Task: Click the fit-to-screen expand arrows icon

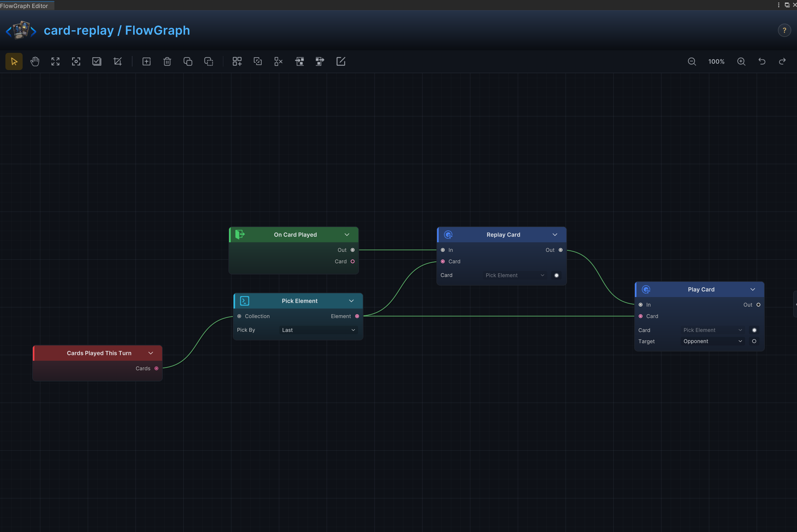Action: [55, 61]
